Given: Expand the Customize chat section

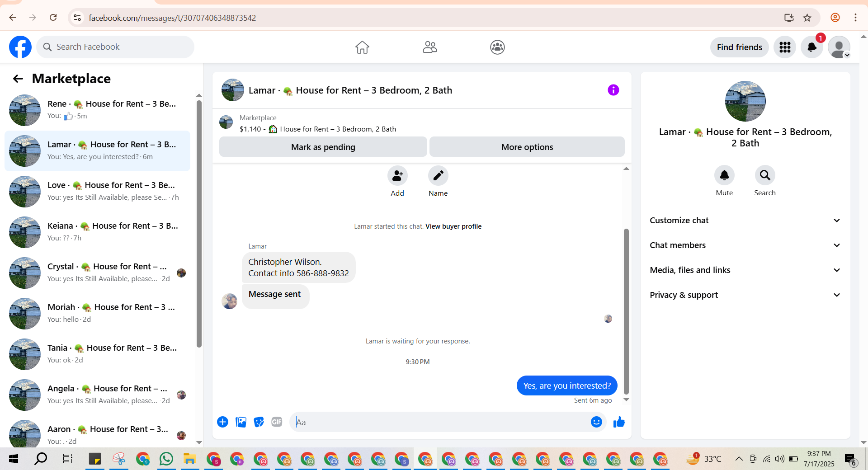Looking at the screenshot, I should [745, 221].
